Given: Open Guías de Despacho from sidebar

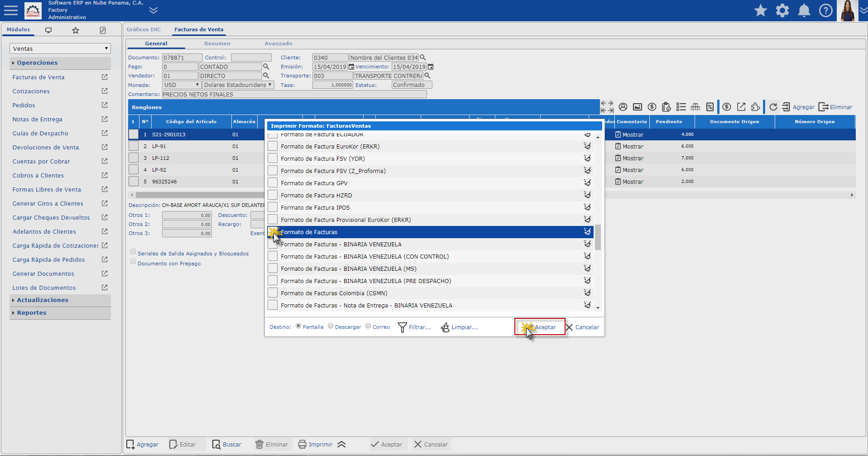Looking at the screenshot, I should click(x=40, y=134).
